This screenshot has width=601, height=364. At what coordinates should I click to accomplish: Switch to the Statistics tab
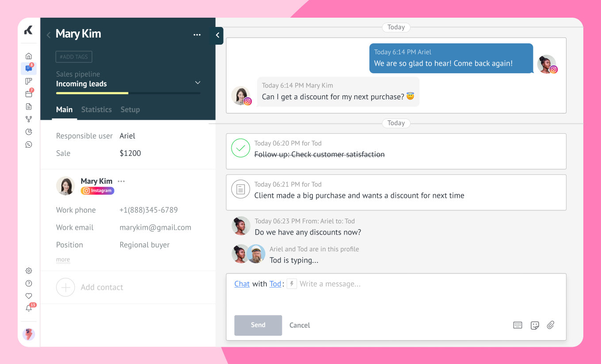(x=96, y=110)
